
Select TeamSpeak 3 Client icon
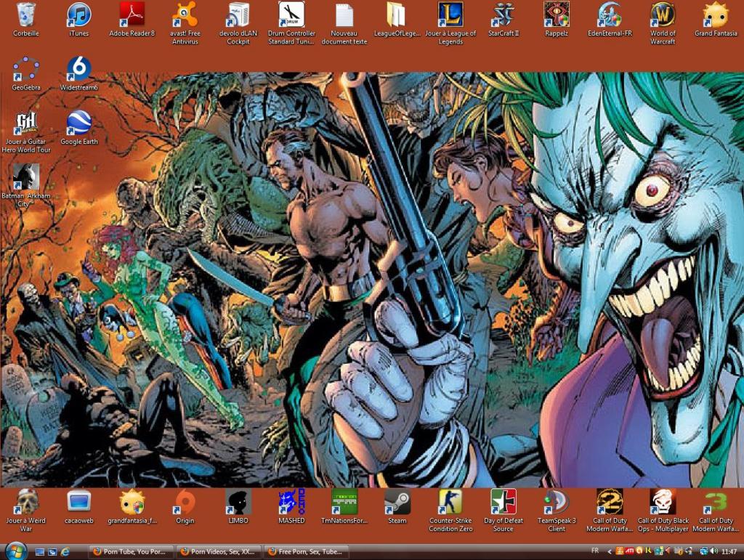(557, 511)
